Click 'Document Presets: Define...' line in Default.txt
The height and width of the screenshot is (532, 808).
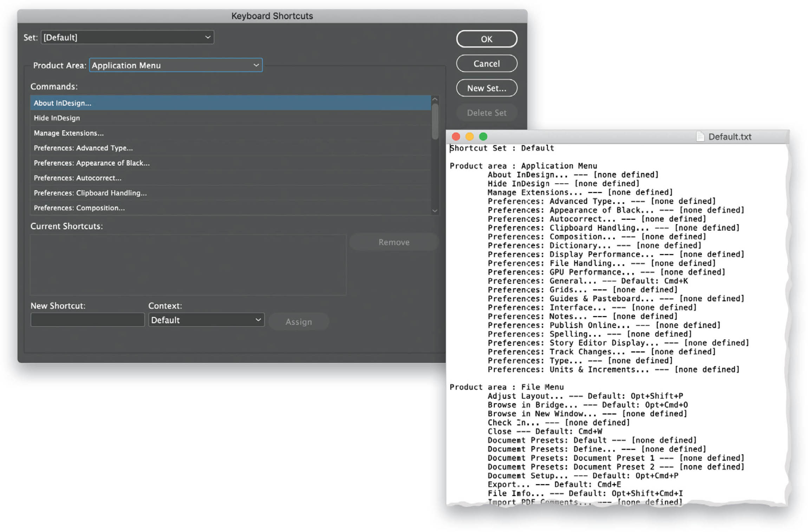(x=597, y=449)
